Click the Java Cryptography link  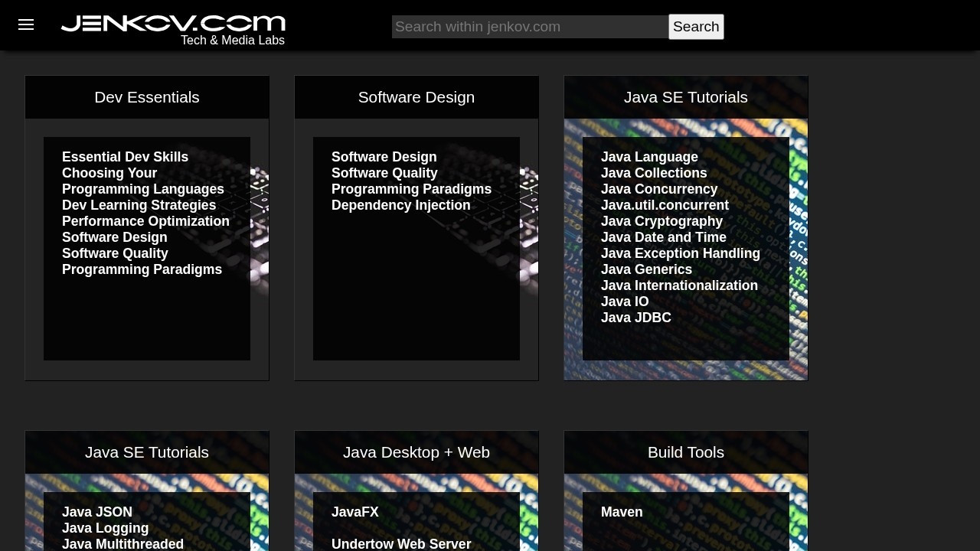point(661,221)
